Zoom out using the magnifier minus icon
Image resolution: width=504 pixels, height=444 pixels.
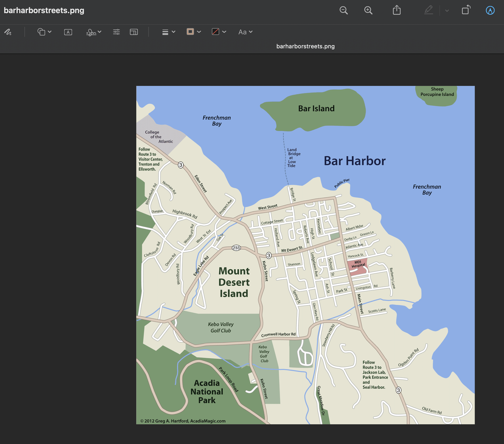pyautogui.click(x=344, y=11)
